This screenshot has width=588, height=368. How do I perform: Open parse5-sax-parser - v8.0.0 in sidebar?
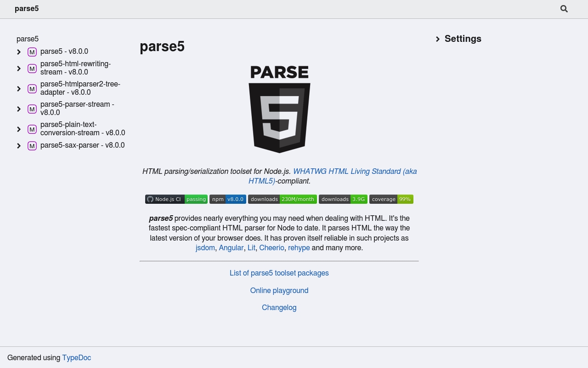(82, 145)
